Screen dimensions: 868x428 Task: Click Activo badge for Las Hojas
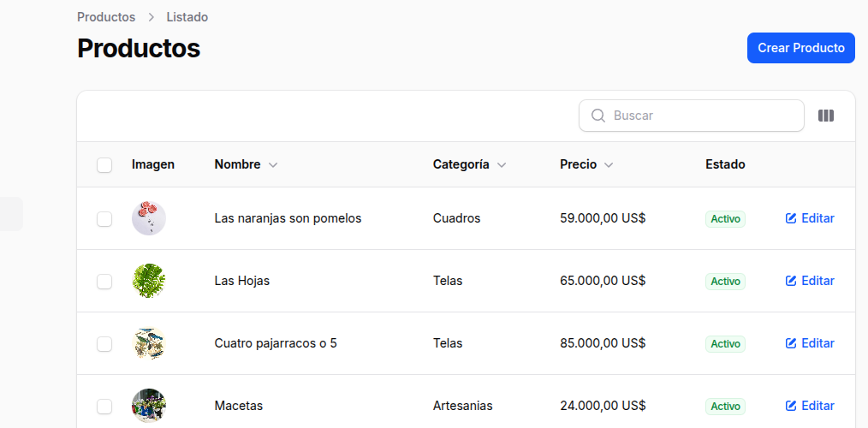pyautogui.click(x=725, y=282)
